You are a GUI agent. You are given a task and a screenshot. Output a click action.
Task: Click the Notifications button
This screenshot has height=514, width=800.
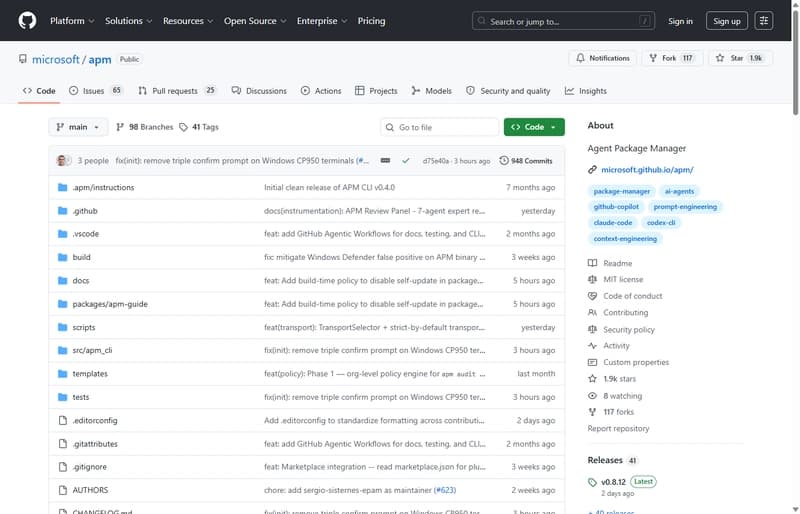point(603,58)
